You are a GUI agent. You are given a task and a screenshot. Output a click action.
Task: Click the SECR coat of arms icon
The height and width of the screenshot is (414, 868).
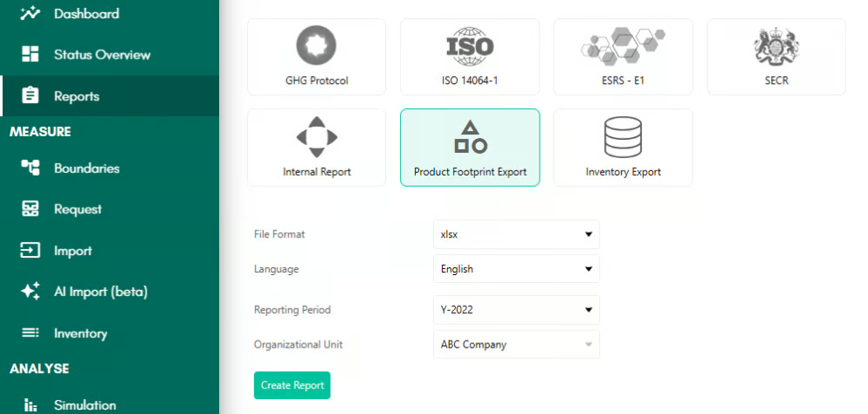[x=776, y=46]
